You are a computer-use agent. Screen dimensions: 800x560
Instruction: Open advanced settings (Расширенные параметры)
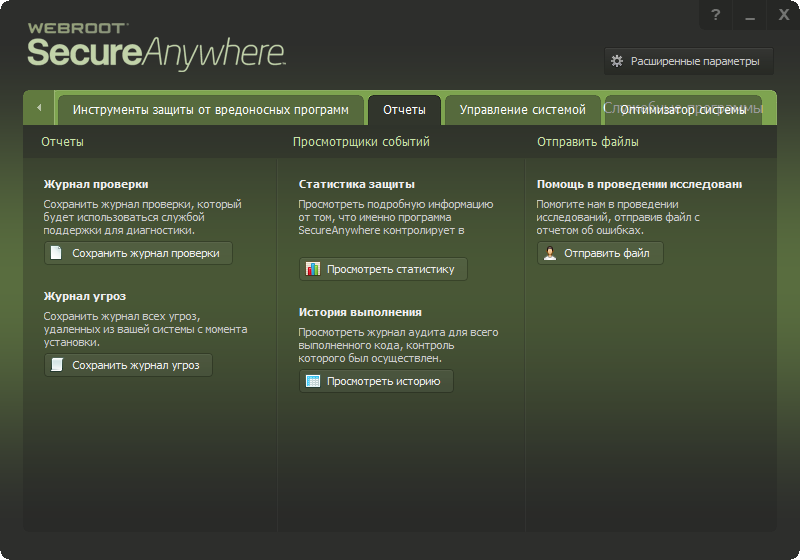click(688, 61)
